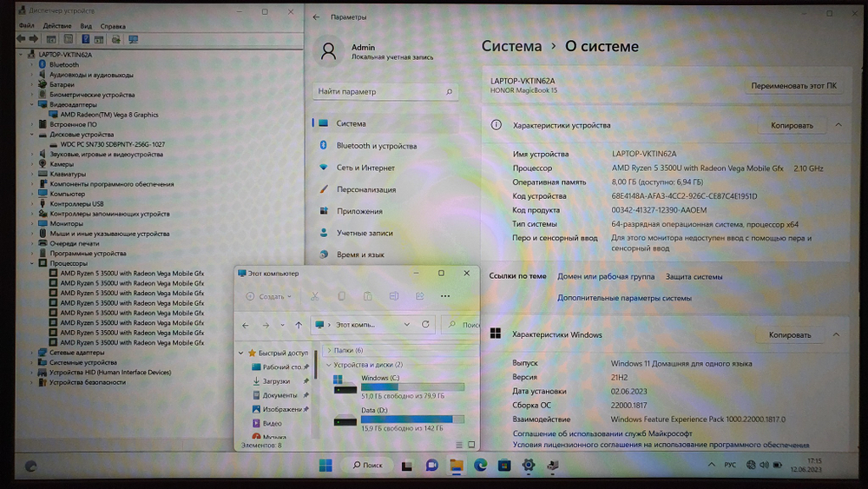Go back in Device Manager toolbar
868x489 pixels.
(x=21, y=39)
